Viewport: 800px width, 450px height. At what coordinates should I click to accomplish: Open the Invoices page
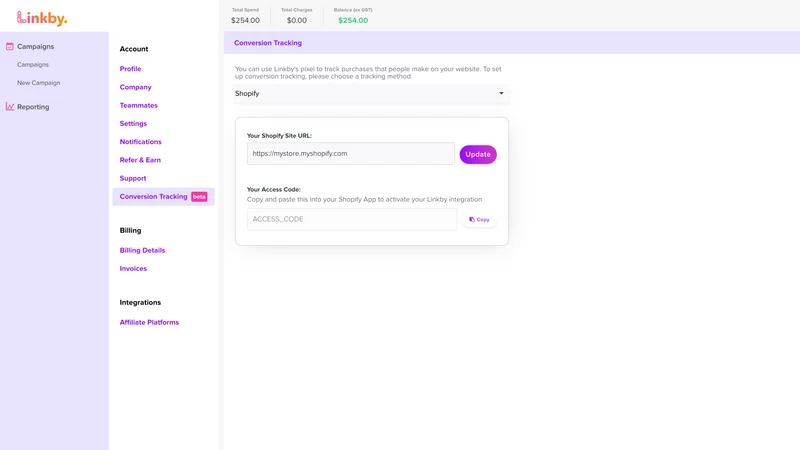point(133,268)
